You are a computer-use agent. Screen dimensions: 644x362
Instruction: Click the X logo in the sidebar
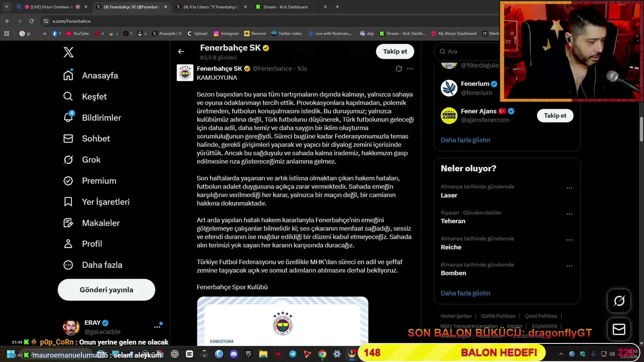(x=68, y=52)
